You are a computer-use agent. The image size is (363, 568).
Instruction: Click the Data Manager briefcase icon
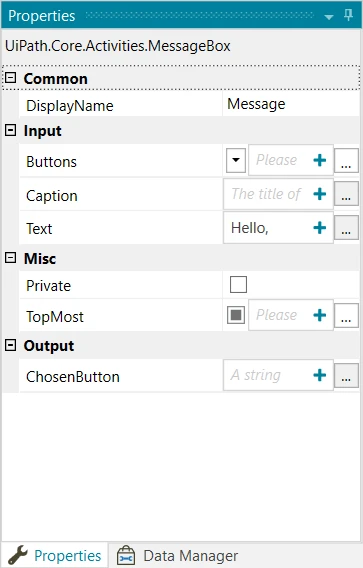(x=126, y=556)
